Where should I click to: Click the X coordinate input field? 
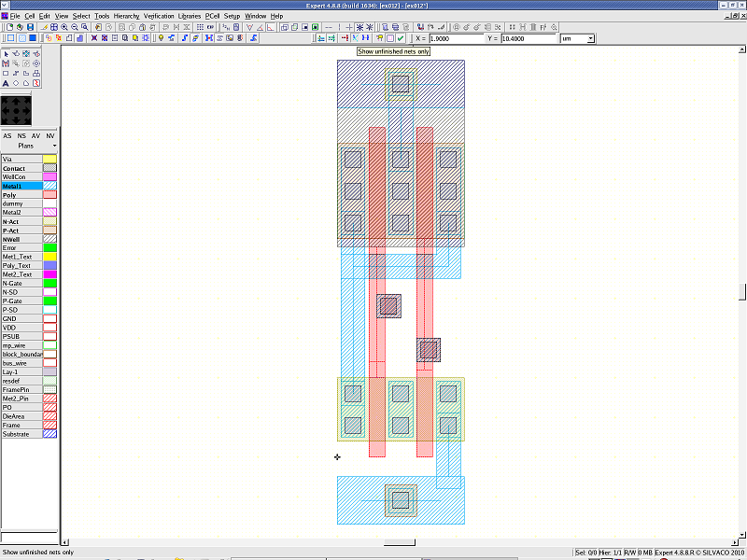tap(458, 38)
